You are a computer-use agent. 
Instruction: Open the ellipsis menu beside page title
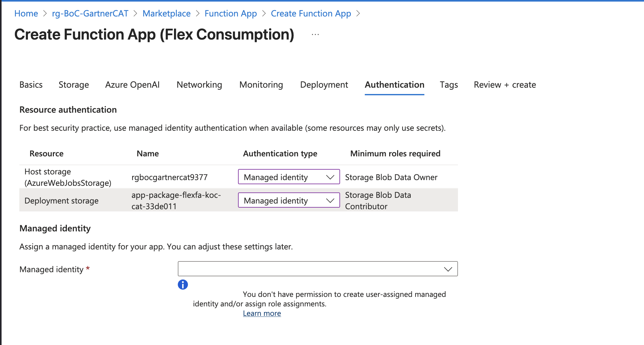click(x=315, y=34)
